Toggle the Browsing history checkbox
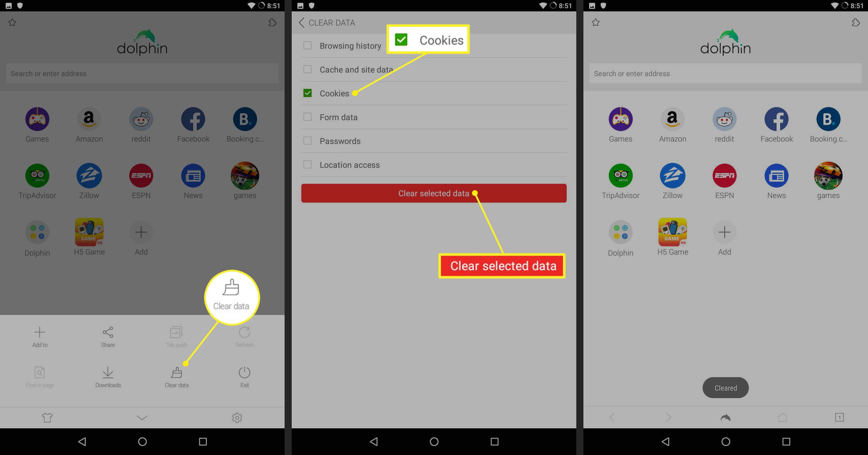The height and width of the screenshot is (455, 868). coord(307,45)
